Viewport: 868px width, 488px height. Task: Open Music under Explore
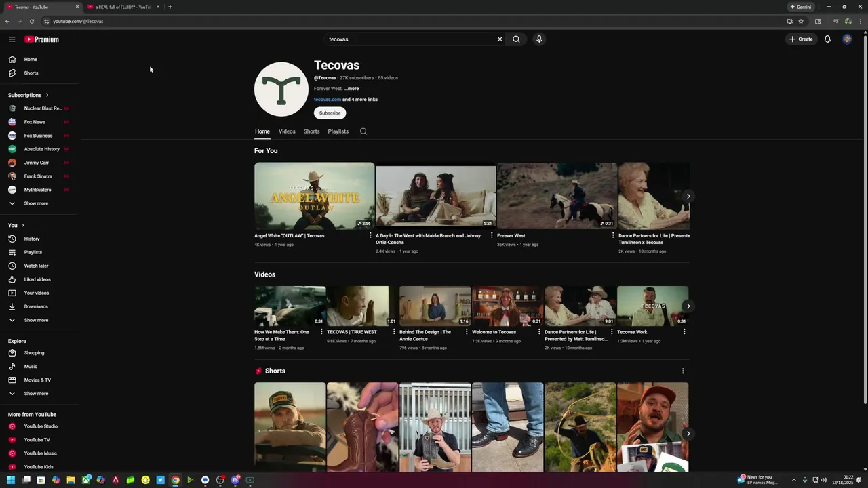coord(31,366)
